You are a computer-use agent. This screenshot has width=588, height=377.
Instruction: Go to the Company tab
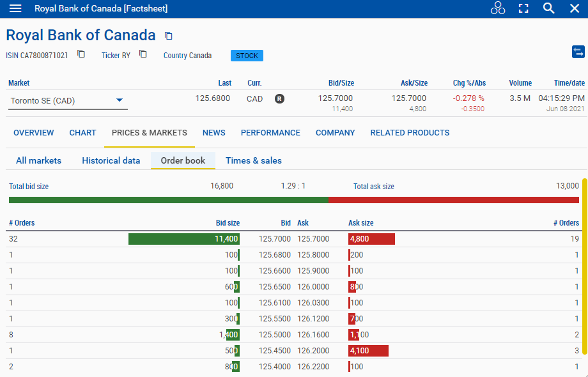(x=336, y=133)
